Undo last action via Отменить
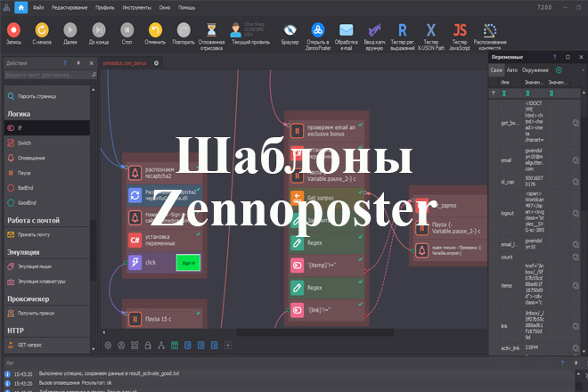This screenshot has height=392, width=588. tap(155, 33)
